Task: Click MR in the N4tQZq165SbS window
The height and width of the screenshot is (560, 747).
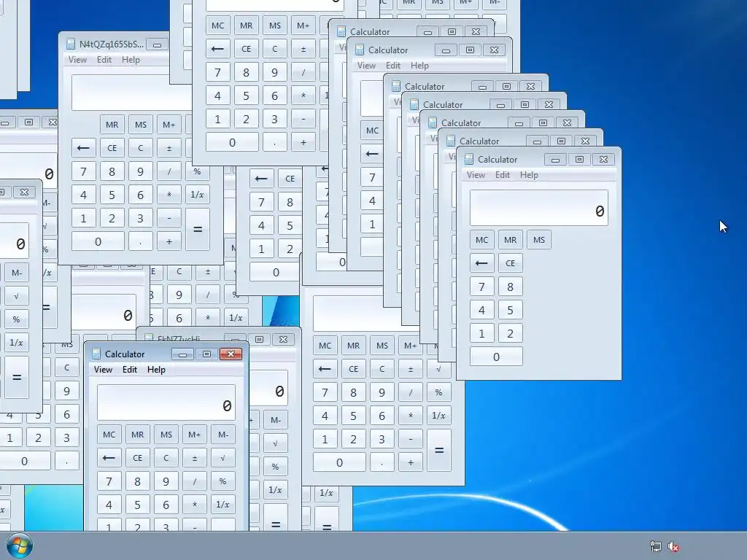Action: 112,125
